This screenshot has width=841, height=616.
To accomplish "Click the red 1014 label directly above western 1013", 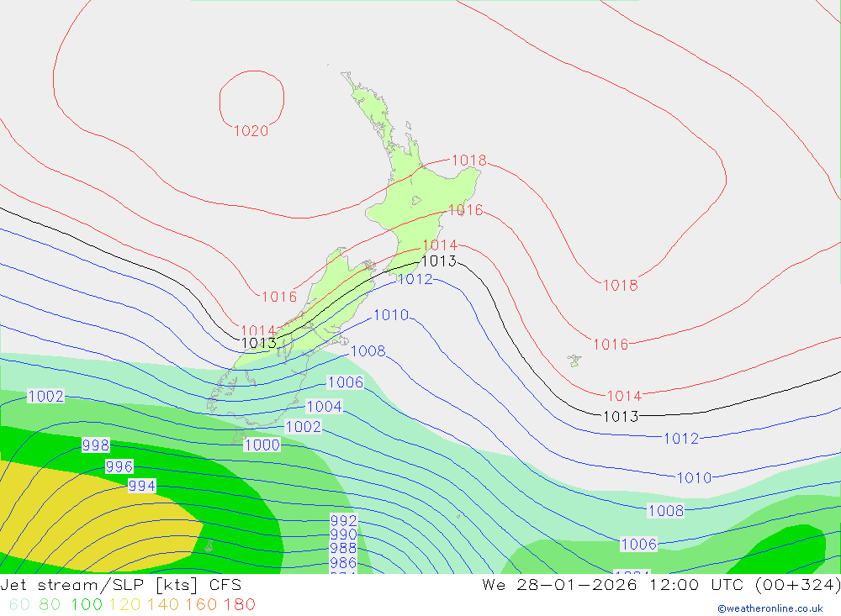I will (258, 330).
